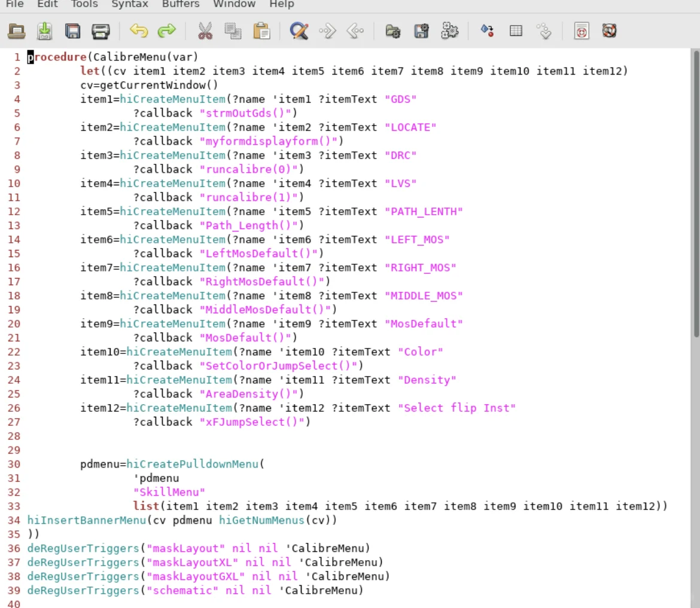Screen dimensions: 700x608
Task: Save session using floppy-gear icon
Action: 421,31
